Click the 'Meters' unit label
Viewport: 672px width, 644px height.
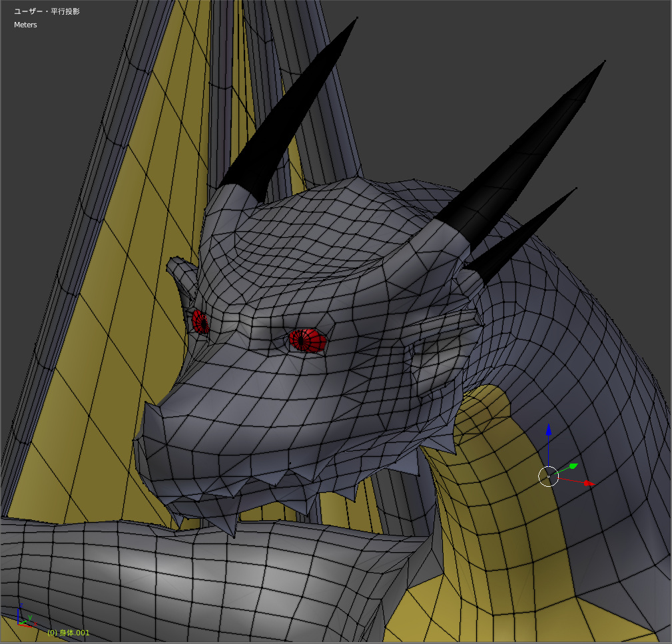coord(25,25)
